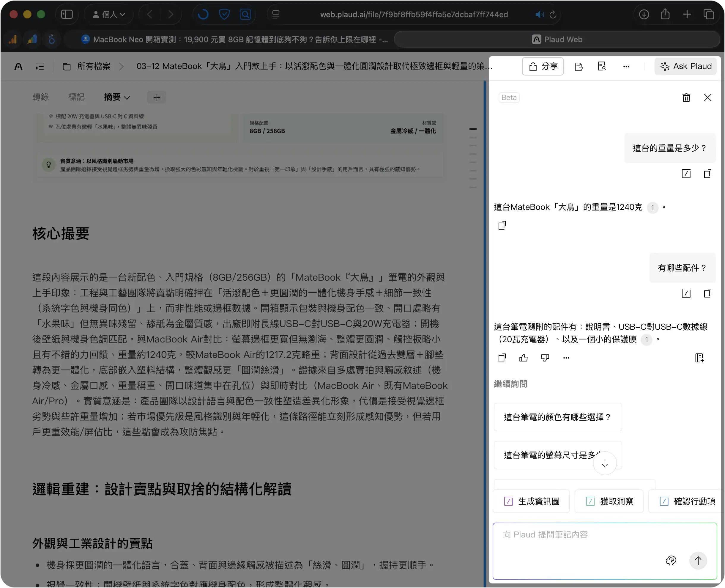Open Safari downloads

coord(644,14)
